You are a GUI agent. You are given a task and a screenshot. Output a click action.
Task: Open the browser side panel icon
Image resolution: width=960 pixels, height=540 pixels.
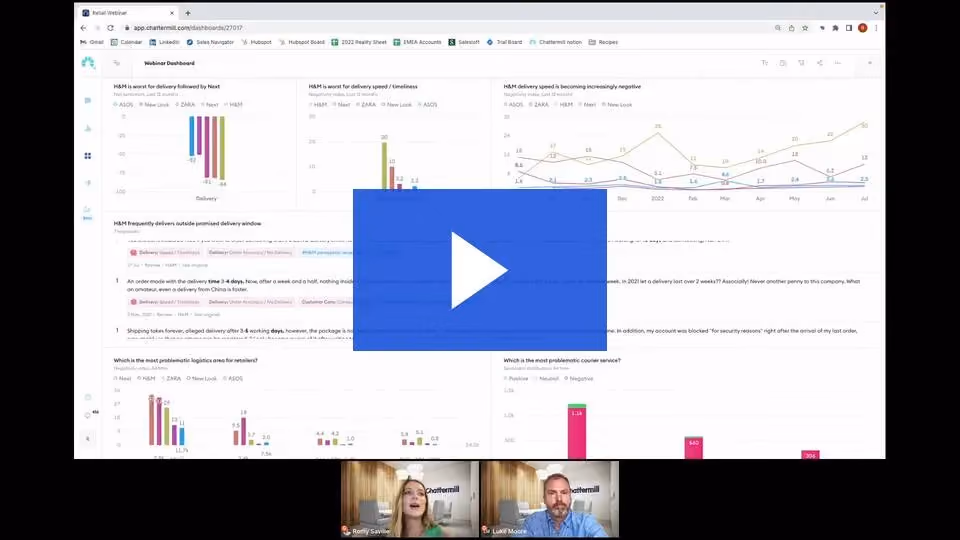coord(849,28)
